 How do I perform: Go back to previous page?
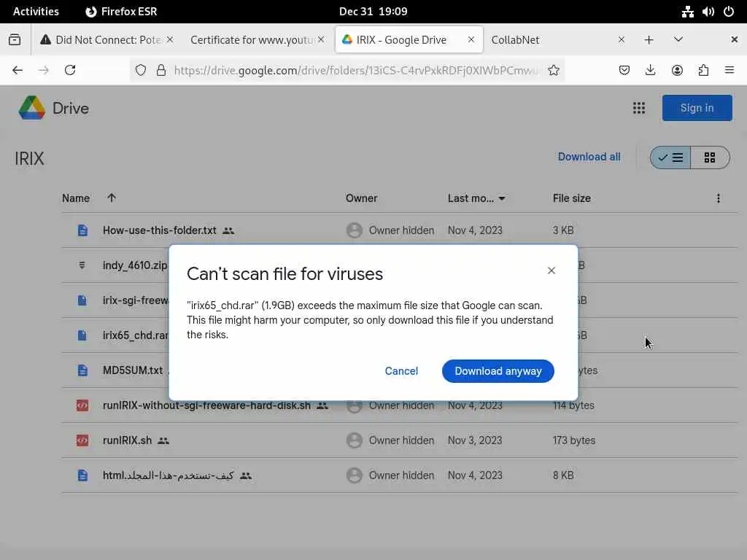[x=18, y=71]
